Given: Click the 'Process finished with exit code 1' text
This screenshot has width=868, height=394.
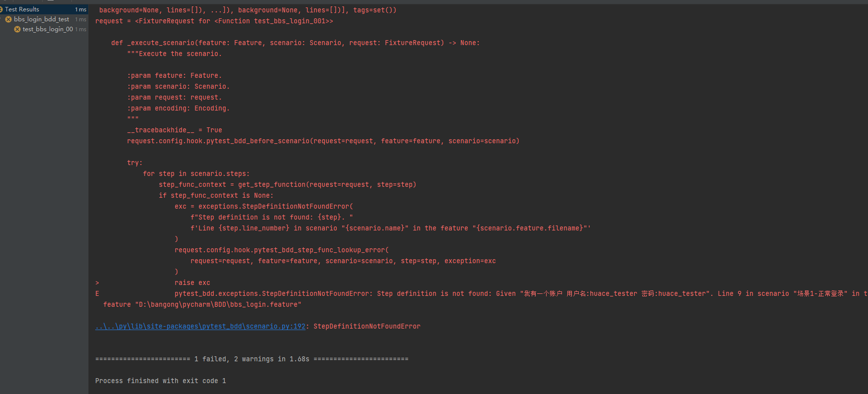Looking at the screenshot, I should click(161, 381).
